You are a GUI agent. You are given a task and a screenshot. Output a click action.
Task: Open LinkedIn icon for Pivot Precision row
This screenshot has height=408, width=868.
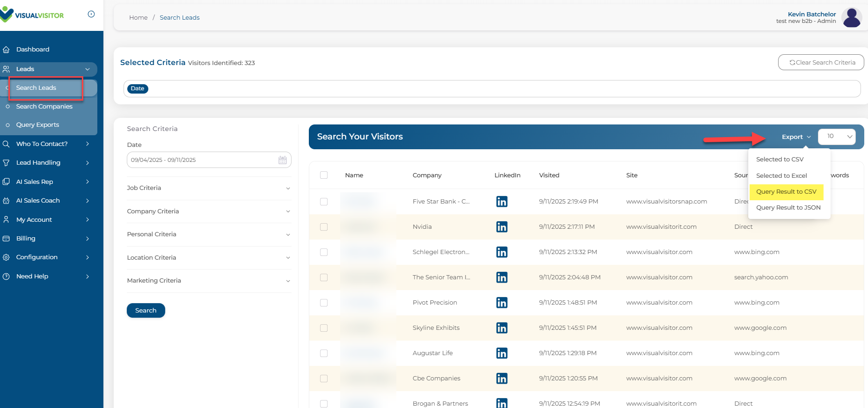click(502, 303)
